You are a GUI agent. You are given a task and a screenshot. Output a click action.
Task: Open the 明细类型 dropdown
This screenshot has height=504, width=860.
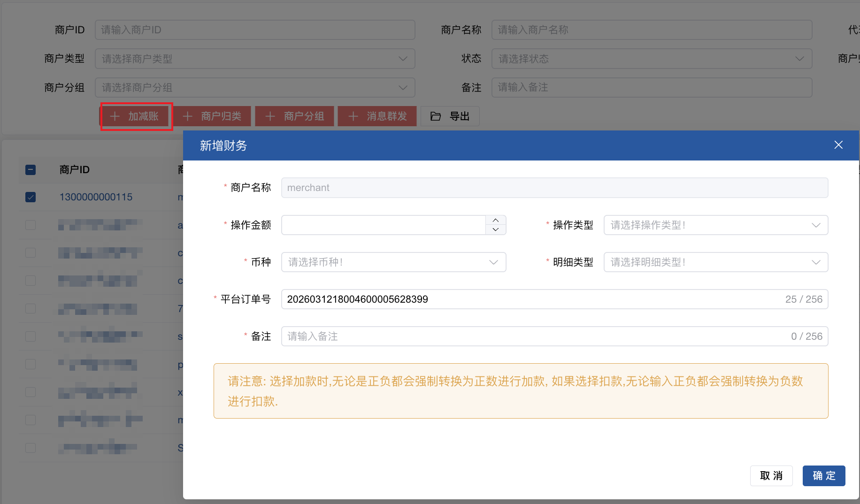tap(715, 262)
